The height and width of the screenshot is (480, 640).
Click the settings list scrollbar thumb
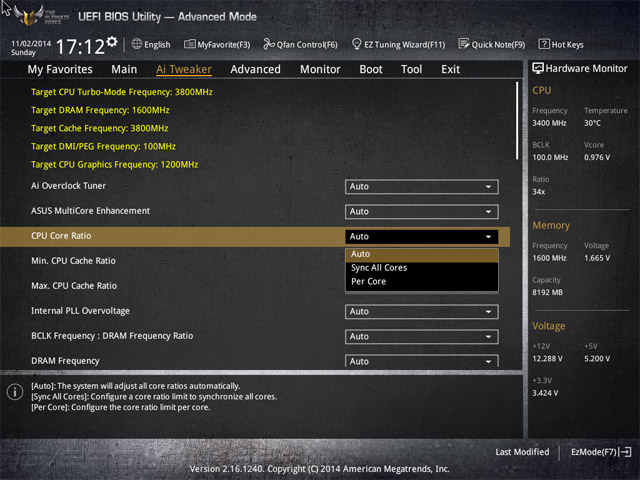tap(517, 120)
